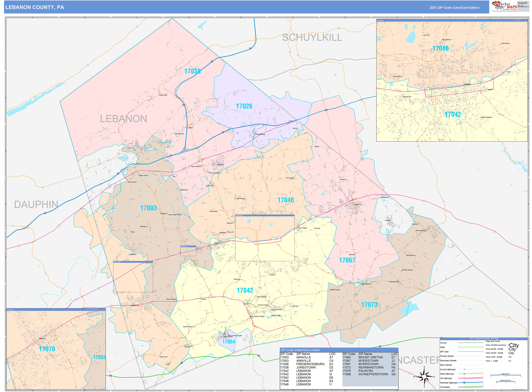The width and height of the screenshot is (532, 392).
Task: Click SCHAEFFERSTOWN in the ZIP index table
Action: [373, 374]
